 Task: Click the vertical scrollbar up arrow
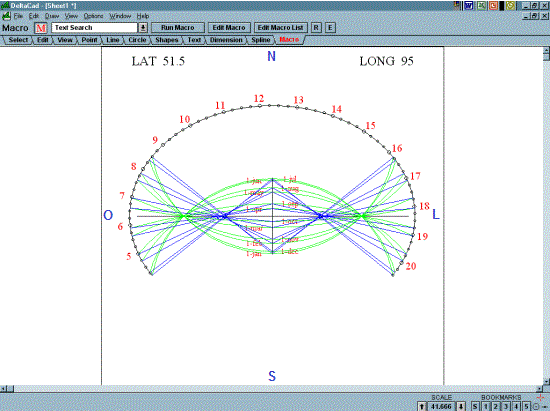point(546,50)
